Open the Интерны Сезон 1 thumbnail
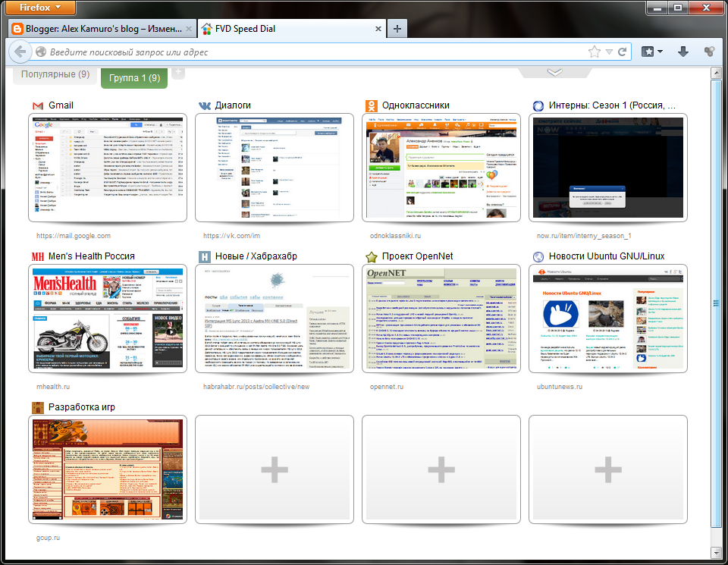This screenshot has height=565, width=728. 607,168
